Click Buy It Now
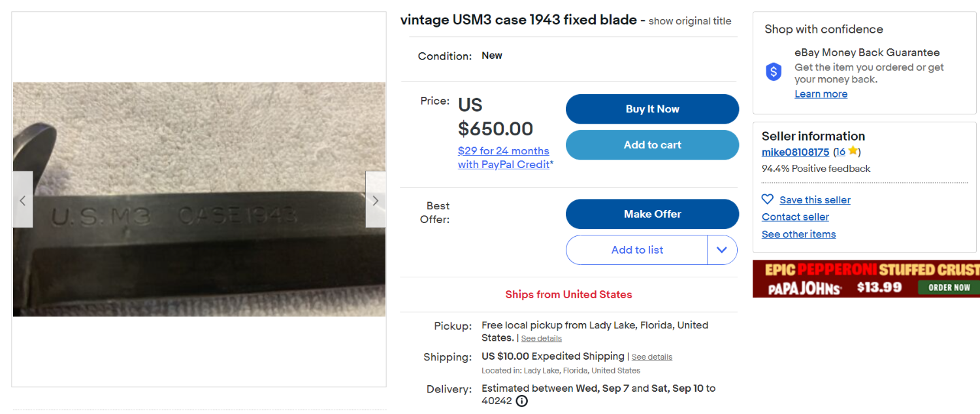 coord(652,109)
